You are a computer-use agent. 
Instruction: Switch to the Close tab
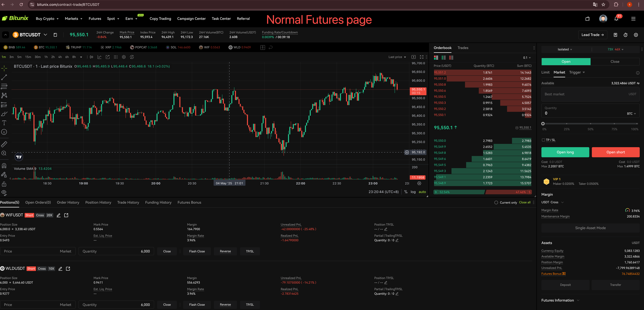tap(615, 62)
